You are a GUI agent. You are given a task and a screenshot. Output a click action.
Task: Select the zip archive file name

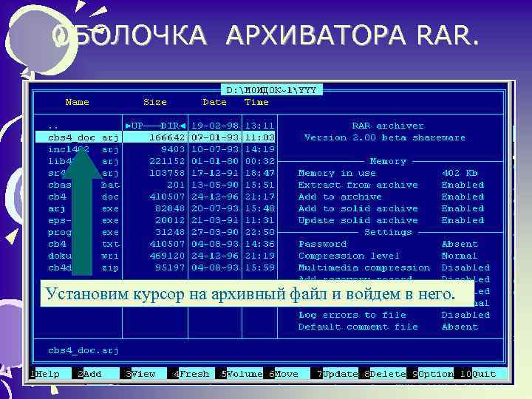[83, 267]
